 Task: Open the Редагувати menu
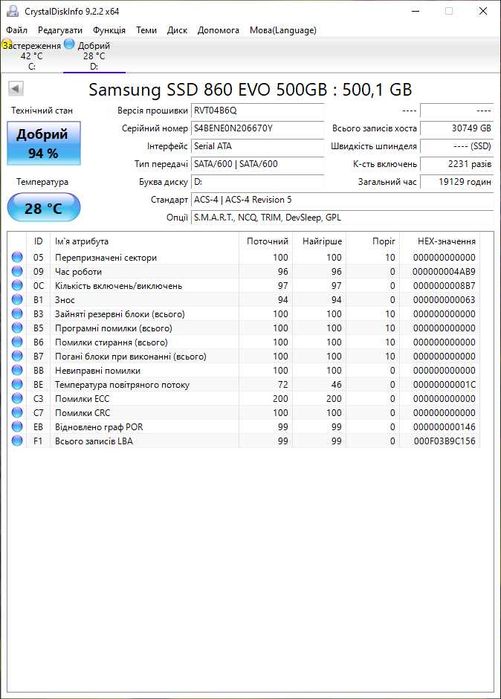click(x=60, y=30)
